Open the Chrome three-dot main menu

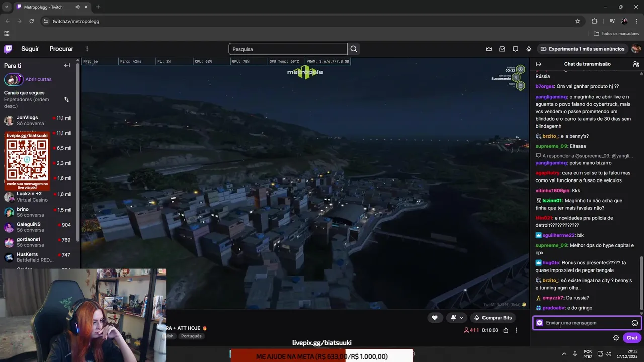(636, 21)
